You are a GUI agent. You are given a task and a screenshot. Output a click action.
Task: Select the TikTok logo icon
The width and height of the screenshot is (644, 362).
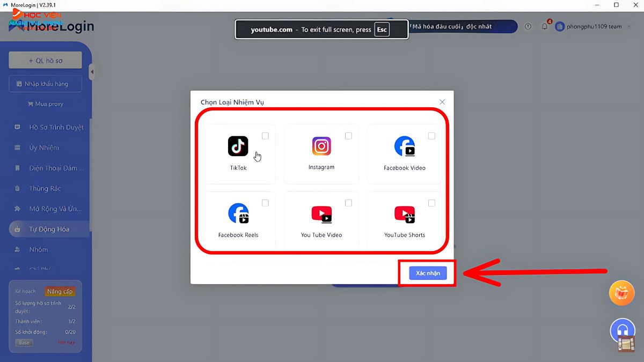coord(238,146)
